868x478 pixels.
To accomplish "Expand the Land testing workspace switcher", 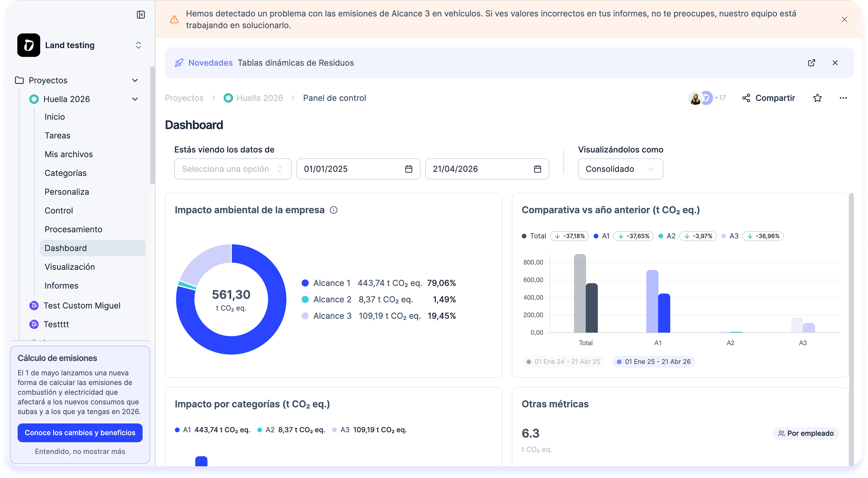I will click(138, 45).
